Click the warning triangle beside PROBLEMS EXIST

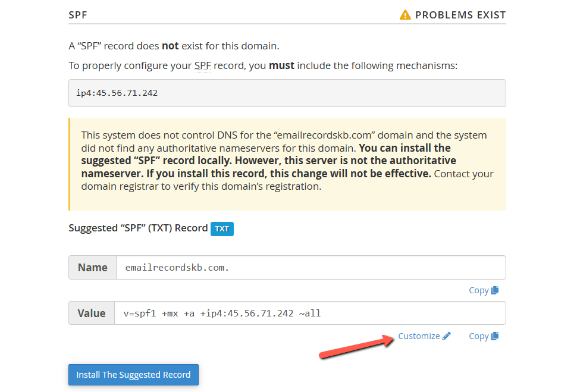point(405,14)
